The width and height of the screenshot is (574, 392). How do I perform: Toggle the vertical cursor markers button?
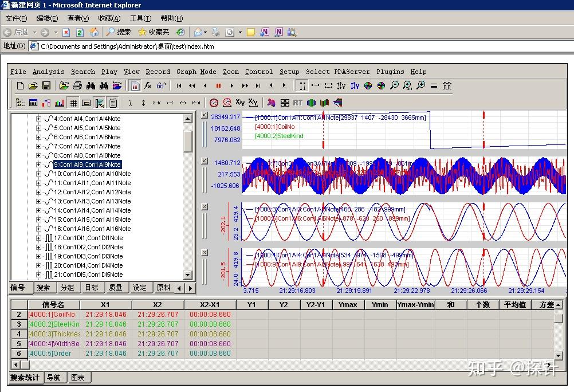(x=302, y=86)
